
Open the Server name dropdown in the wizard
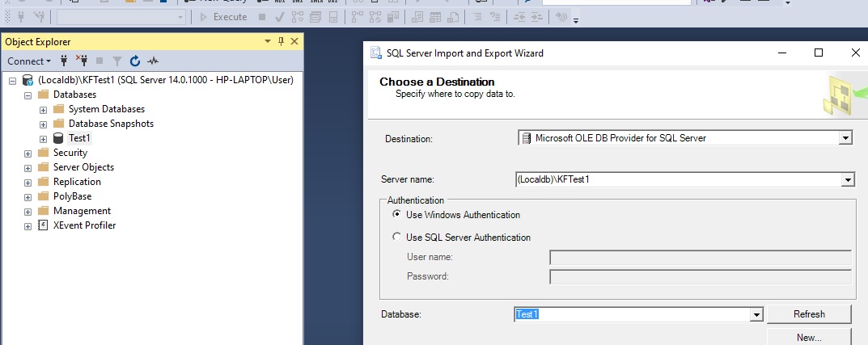pyautogui.click(x=848, y=179)
